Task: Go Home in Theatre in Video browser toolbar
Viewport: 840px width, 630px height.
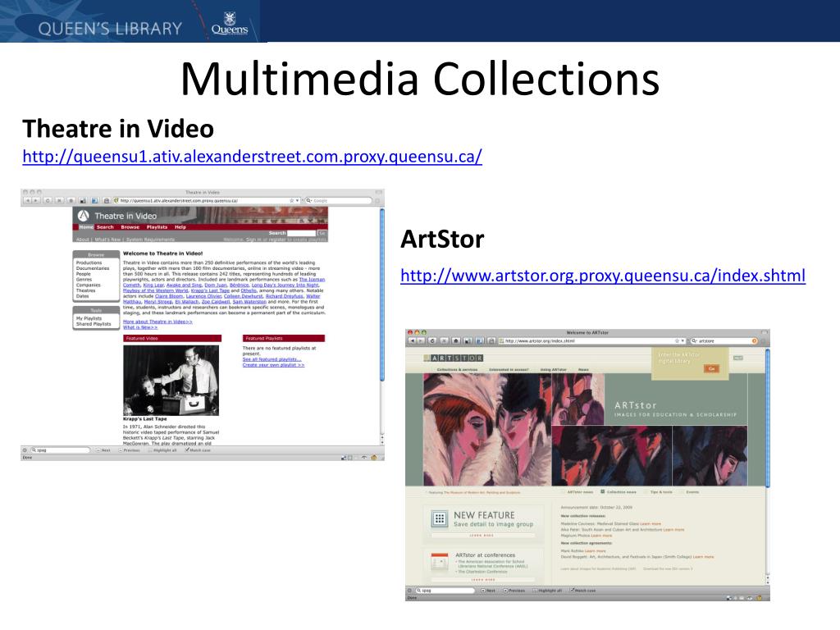Action: pyautogui.click(x=71, y=200)
